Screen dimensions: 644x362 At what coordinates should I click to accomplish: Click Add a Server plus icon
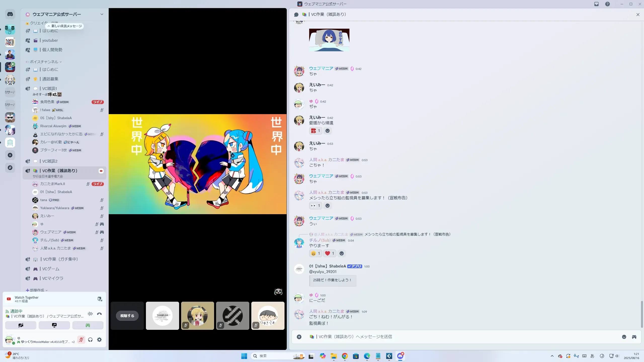point(10,155)
